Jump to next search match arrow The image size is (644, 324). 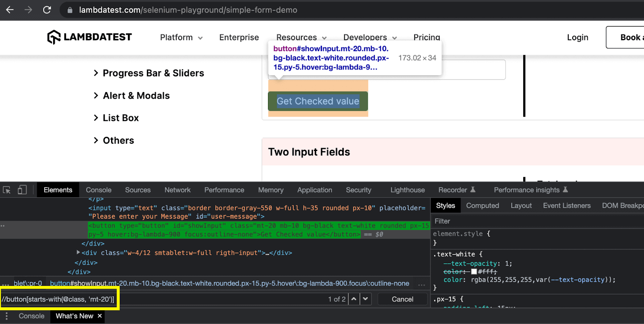click(x=365, y=299)
